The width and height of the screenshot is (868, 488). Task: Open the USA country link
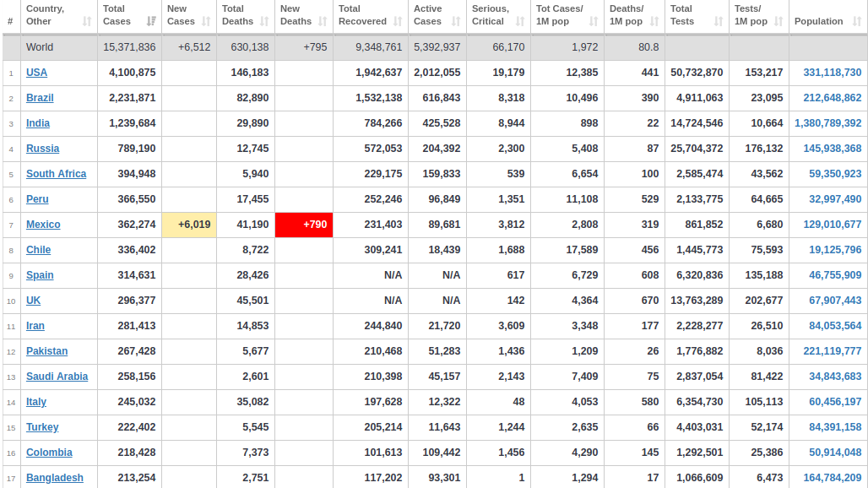click(x=36, y=73)
